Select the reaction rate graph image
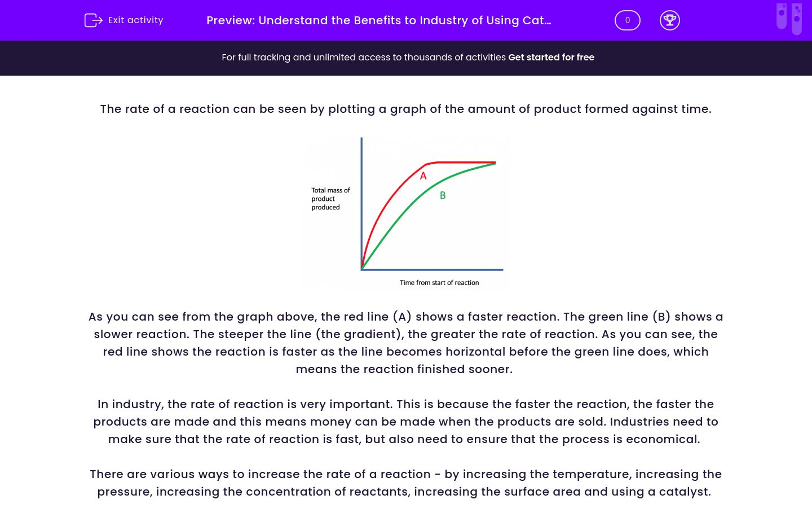Image resolution: width=812 pixels, height=508 pixels. (x=406, y=212)
